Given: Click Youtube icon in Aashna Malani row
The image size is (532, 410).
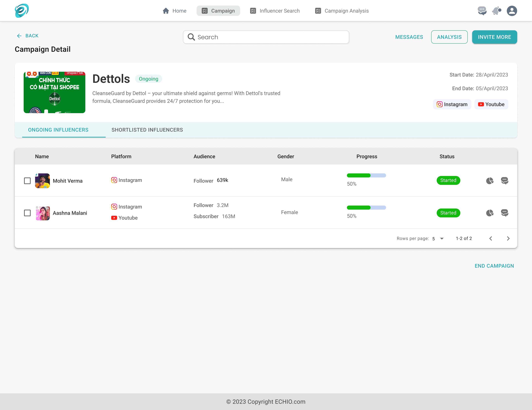Looking at the screenshot, I should click(x=114, y=218).
